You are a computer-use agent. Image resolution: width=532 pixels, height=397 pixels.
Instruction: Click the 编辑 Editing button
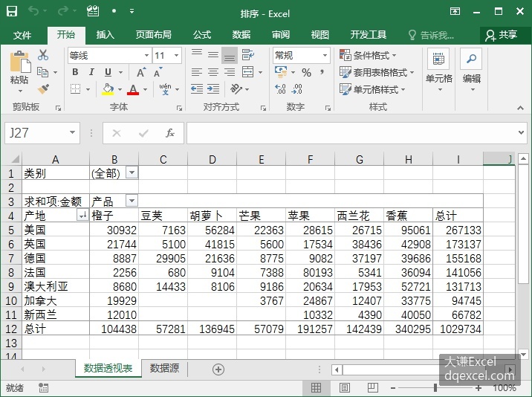click(471, 71)
